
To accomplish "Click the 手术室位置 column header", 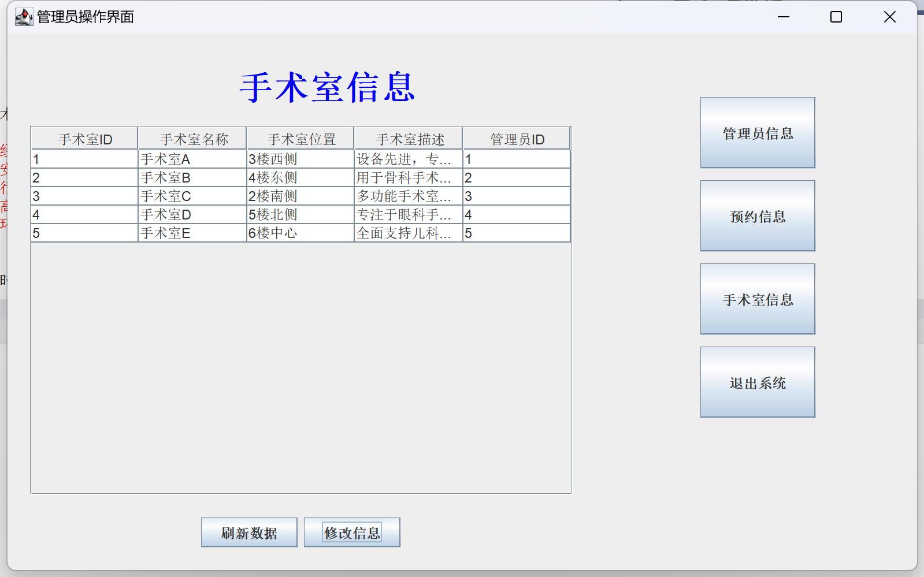I will pos(300,139).
